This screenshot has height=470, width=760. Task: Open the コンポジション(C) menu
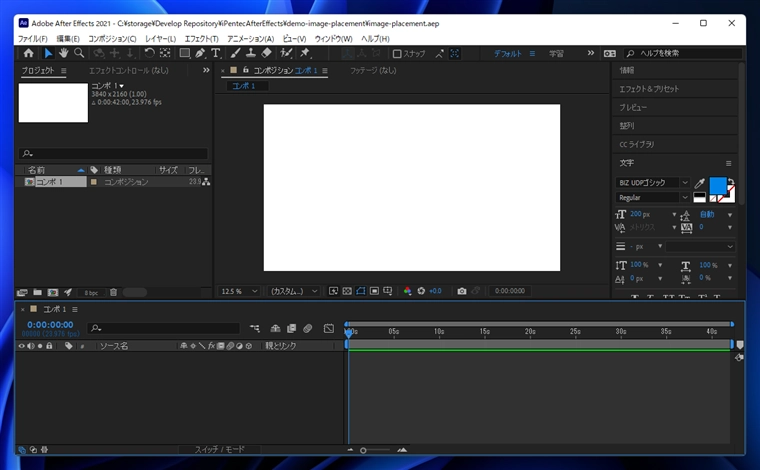[x=112, y=39]
